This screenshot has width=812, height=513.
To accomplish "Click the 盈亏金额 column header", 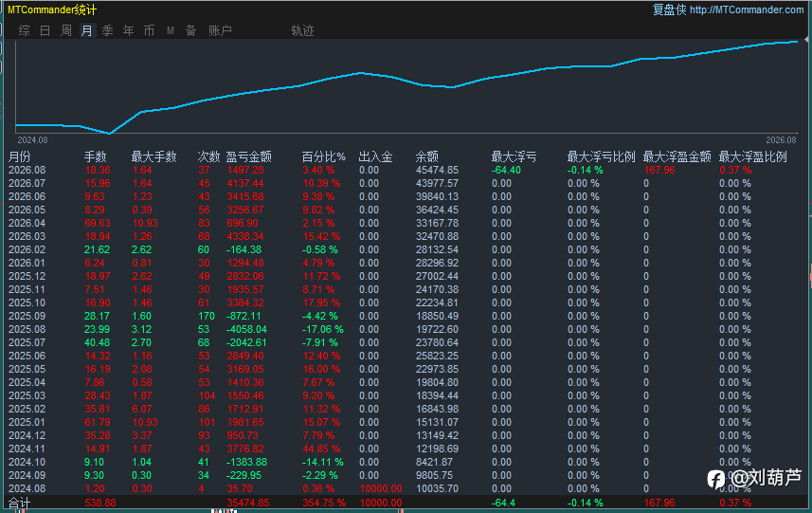I will (248, 156).
